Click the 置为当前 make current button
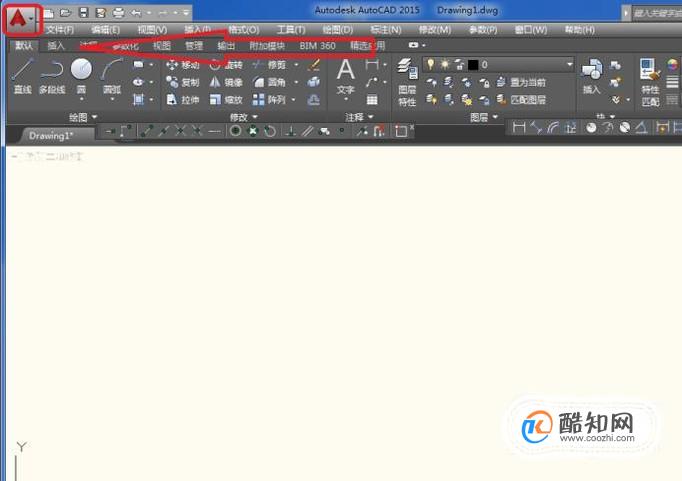The width and height of the screenshot is (682, 481). (522, 82)
